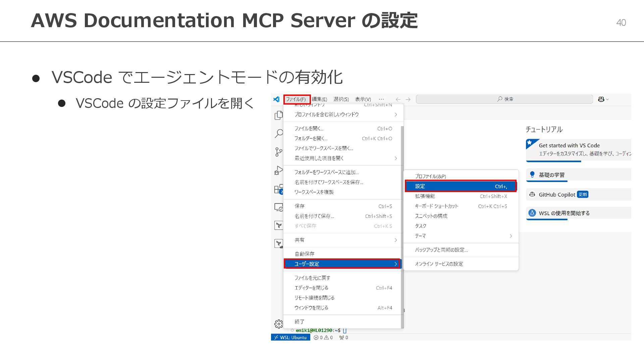Viewport: 644px width, 362px height.
Task: Select ワークスペースを複製 item
Action: coord(342,192)
